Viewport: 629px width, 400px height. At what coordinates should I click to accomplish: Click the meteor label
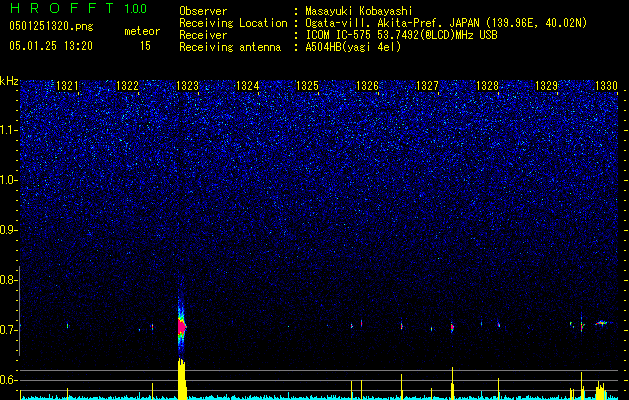click(x=142, y=31)
